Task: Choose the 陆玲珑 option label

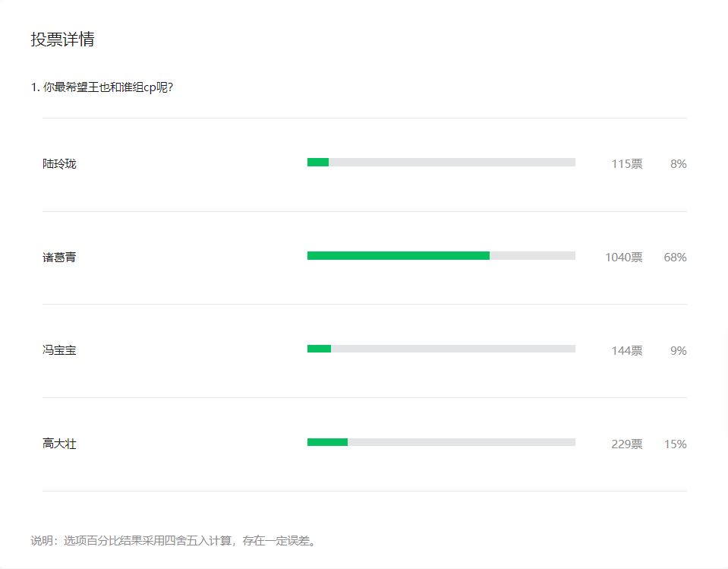Action: point(59,164)
